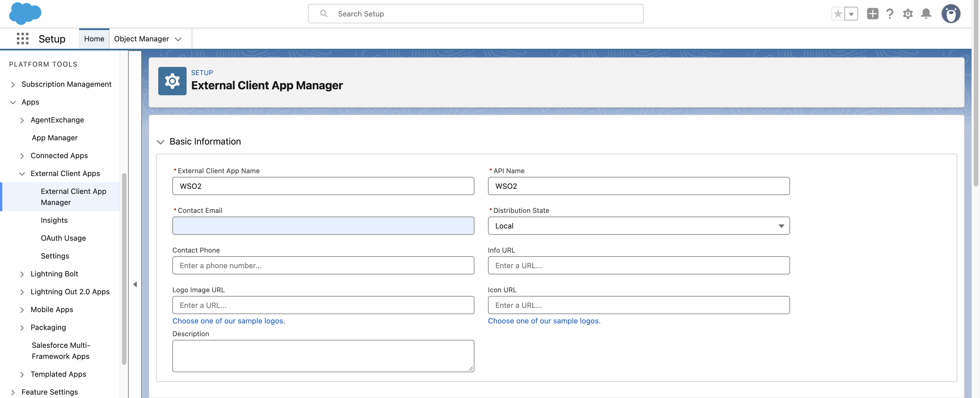This screenshot has width=980, height=398.
Task: Expand Connected Apps tree node
Action: click(x=22, y=156)
